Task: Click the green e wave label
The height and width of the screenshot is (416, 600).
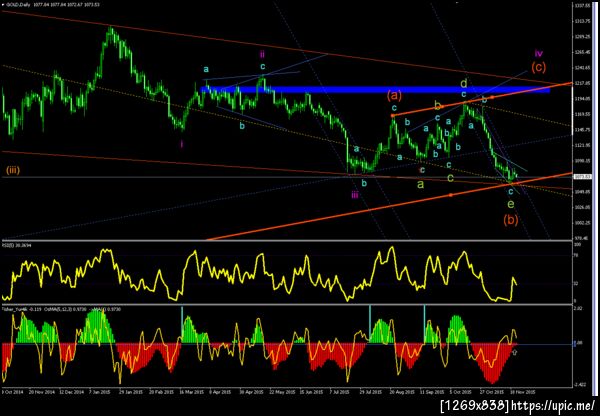Action: click(511, 204)
